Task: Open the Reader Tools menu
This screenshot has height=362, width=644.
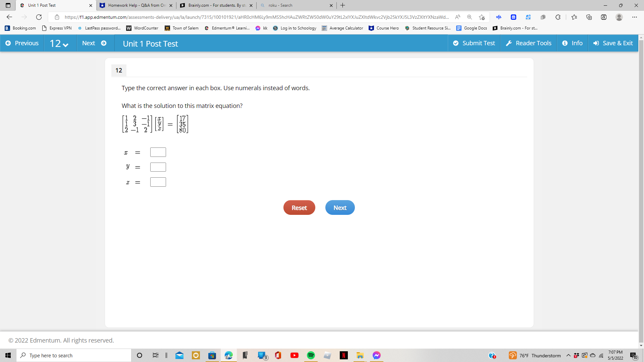Action: [528, 43]
